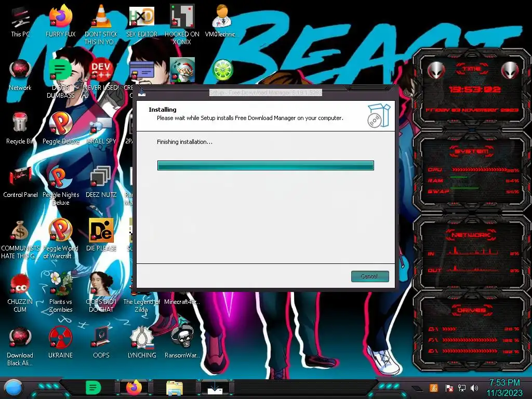Click the Finishing installation... status text
This screenshot has width=532, height=399.
tap(184, 142)
